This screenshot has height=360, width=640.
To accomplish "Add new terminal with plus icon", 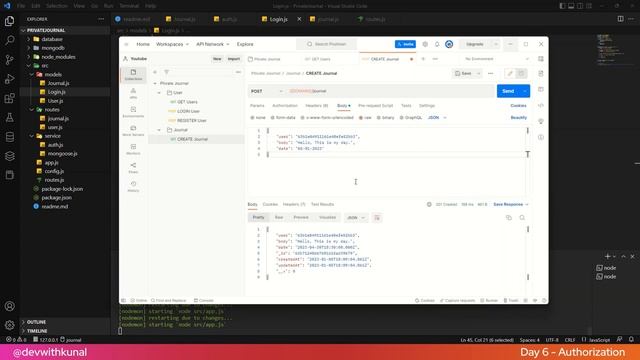I will (607, 256).
